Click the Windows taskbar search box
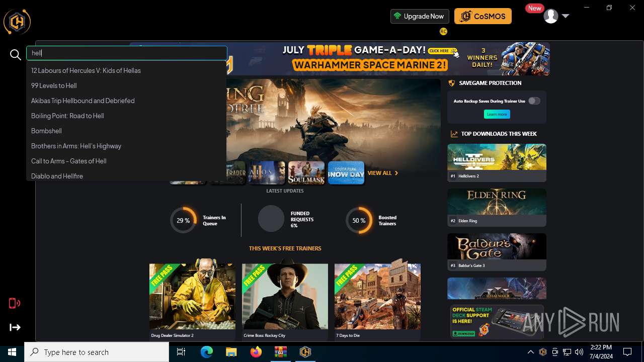 pyautogui.click(x=97, y=352)
